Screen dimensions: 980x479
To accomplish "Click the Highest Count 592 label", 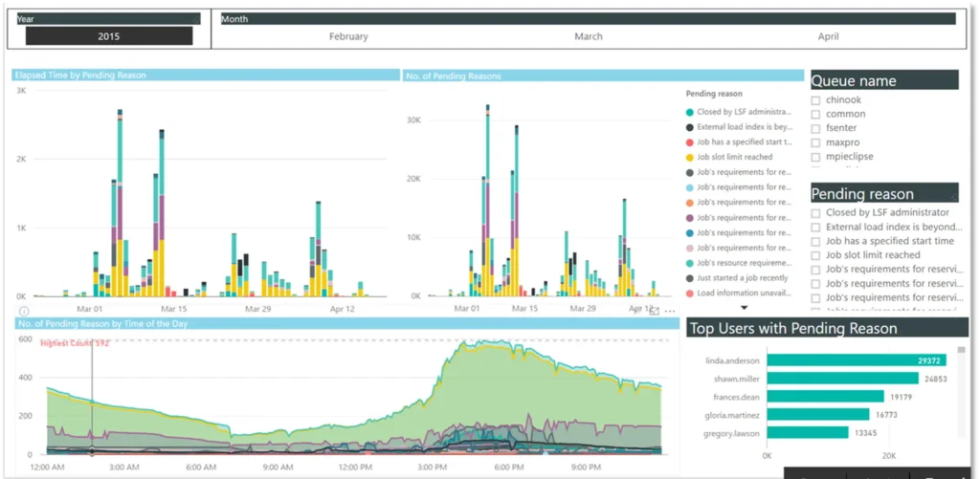I will pyautogui.click(x=75, y=343).
